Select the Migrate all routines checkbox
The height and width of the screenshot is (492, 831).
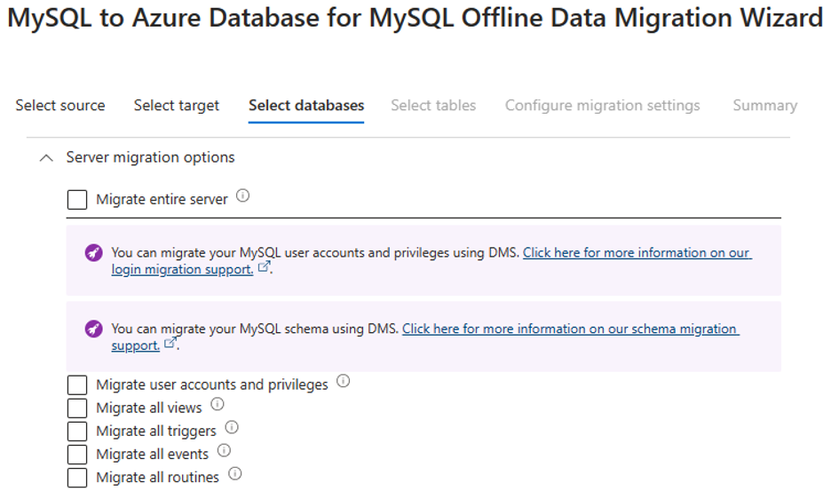(77, 477)
